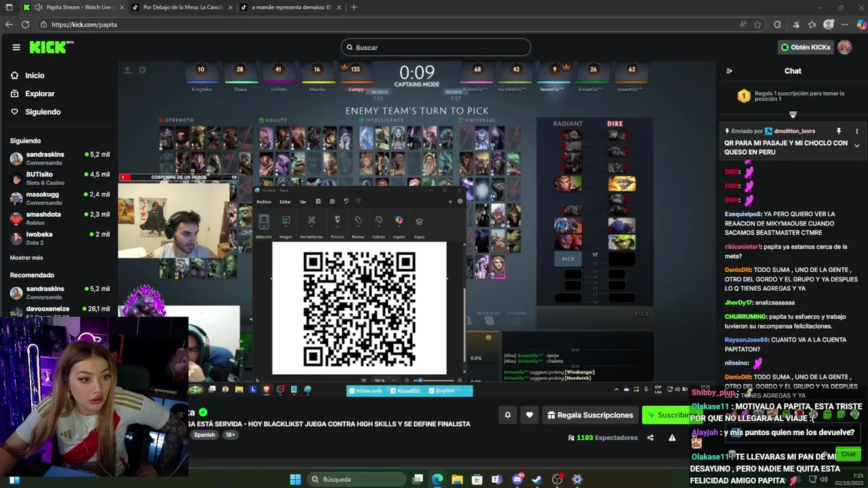Open Edge settings and more menu
This screenshot has height=488, width=868.
(845, 24)
